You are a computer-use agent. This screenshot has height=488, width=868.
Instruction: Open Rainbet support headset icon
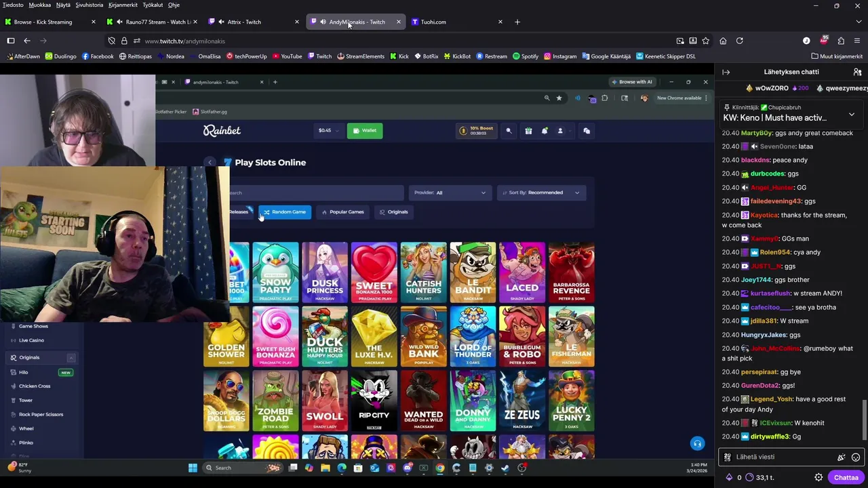coord(697,443)
